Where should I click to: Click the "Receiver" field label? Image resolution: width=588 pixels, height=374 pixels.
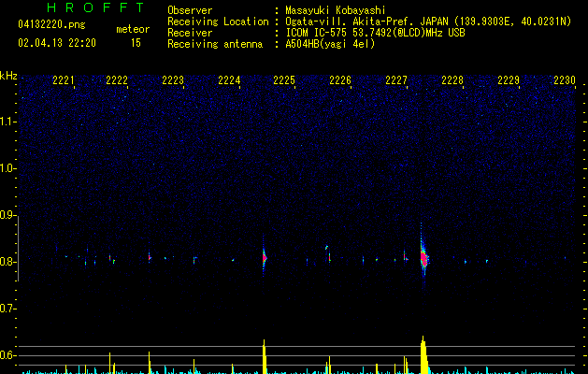pos(190,33)
